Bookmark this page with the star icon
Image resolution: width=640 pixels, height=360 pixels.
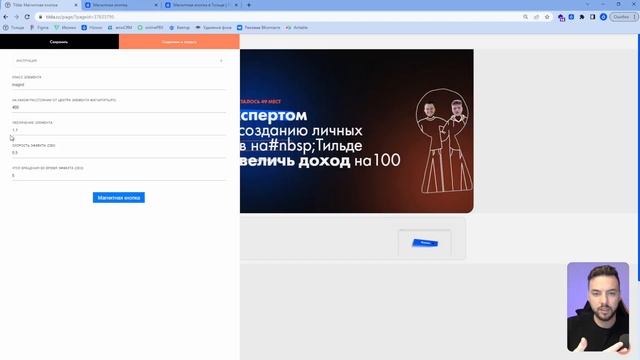coord(547,17)
